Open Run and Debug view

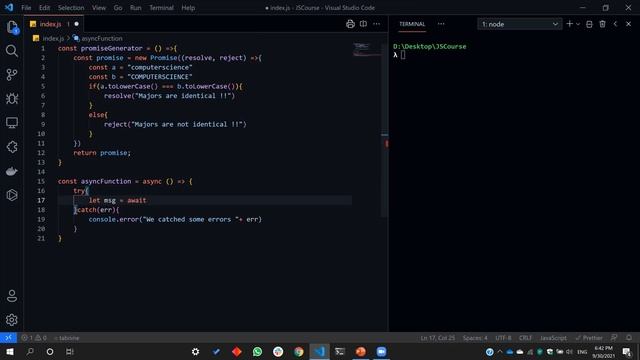tap(12, 98)
